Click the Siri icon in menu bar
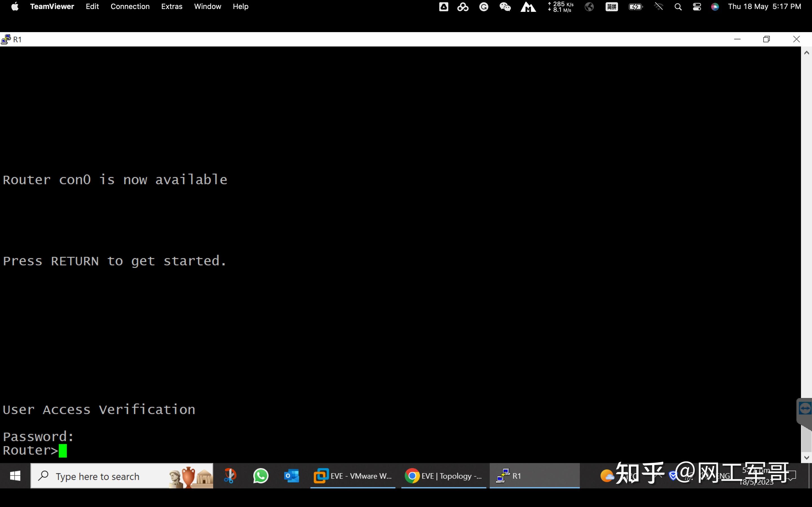Viewport: 812px width, 507px height. [715, 7]
